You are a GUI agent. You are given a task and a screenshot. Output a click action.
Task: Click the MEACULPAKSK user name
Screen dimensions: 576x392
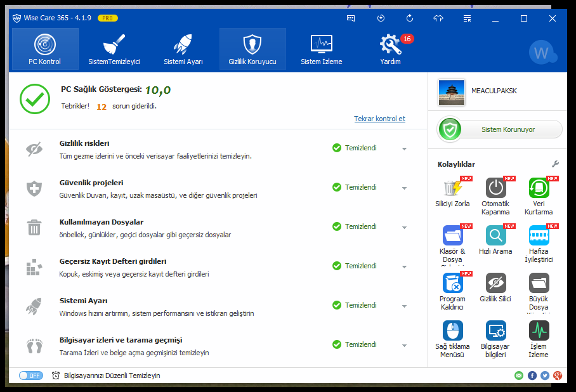point(494,91)
